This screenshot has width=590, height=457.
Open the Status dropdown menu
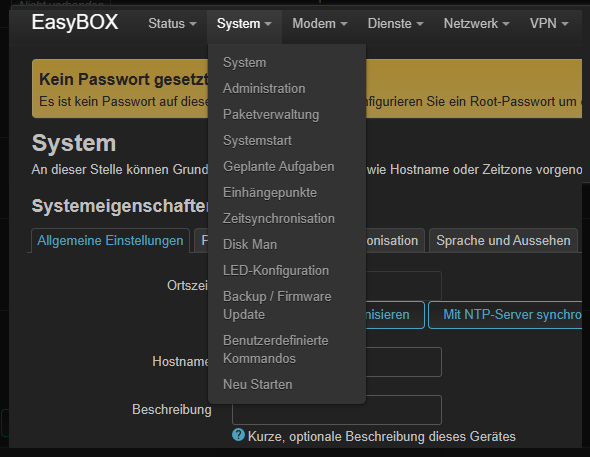click(x=172, y=23)
